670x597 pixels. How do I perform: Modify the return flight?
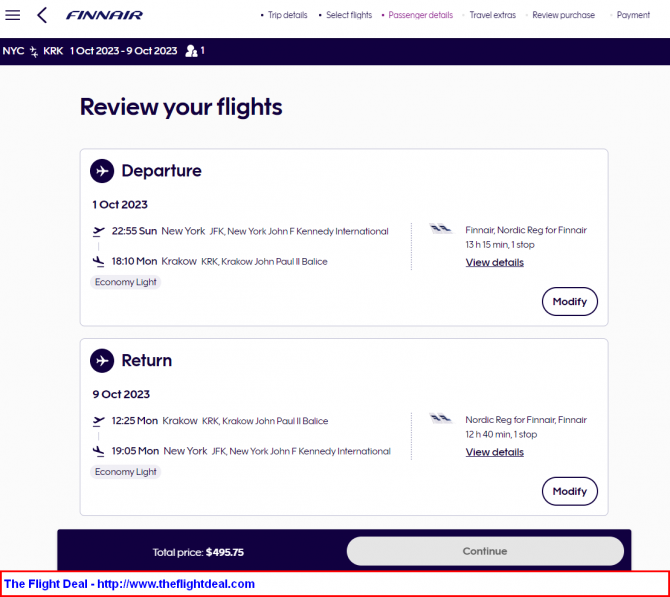point(570,491)
